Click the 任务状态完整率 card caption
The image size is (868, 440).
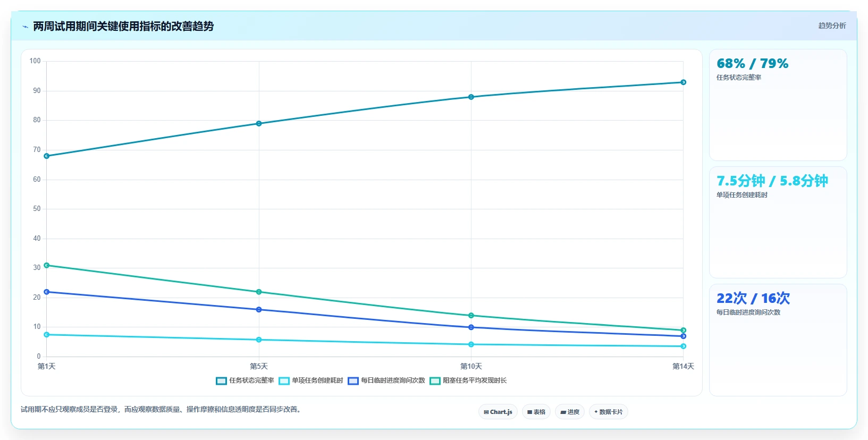739,78
